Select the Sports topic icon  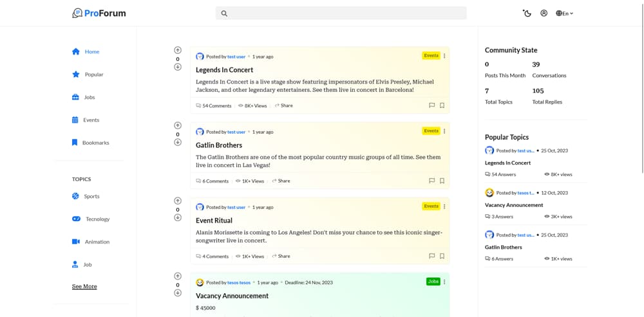[x=75, y=196]
